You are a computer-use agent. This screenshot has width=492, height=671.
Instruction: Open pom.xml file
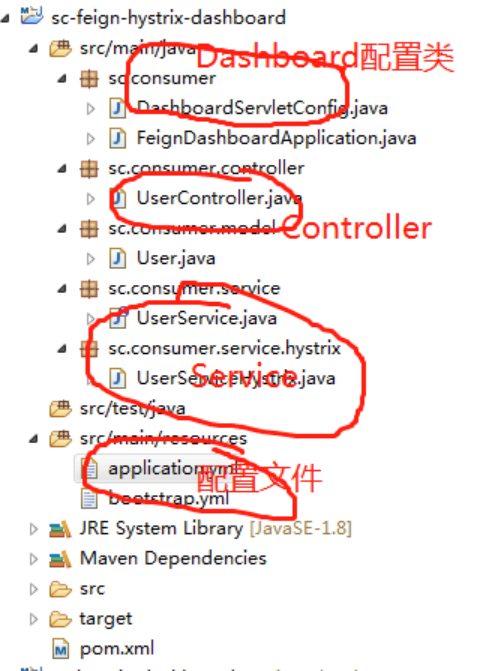pos(117,649)
